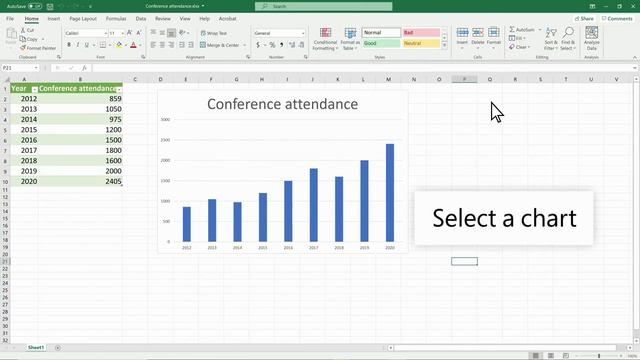Click Analyze Data icon

pos(591,33)
